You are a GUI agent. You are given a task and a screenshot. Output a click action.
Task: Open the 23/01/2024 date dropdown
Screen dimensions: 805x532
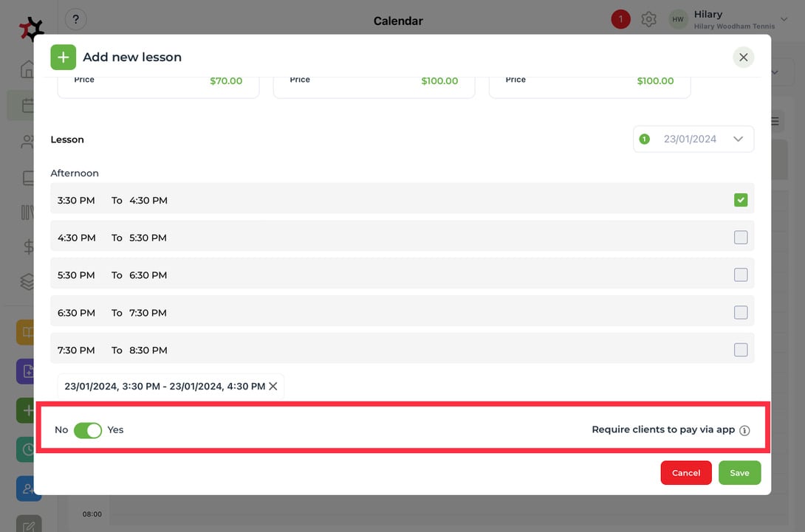coord(693,139)
